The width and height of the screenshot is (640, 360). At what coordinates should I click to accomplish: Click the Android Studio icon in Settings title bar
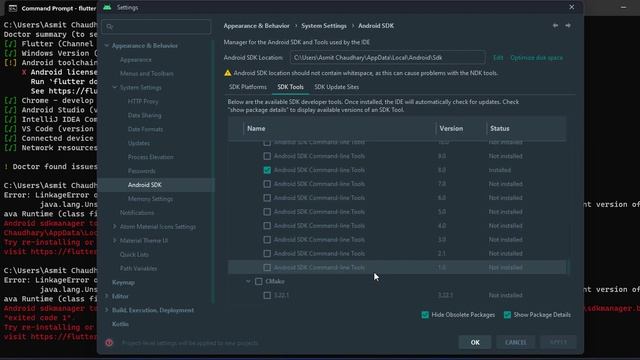pos(107,7)
